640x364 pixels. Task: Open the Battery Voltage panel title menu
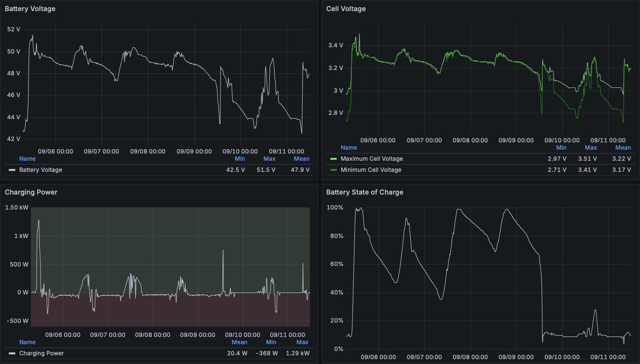point(30,9)
